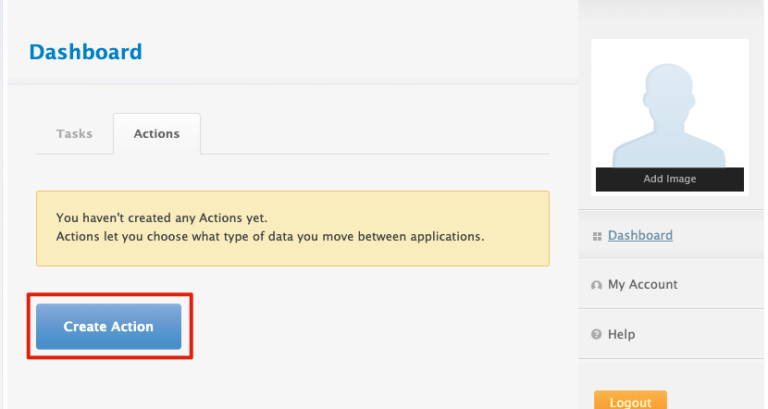Screen dimensions: 768x409
Task: Click the "Actions let you choose" description line
Action: 270,237
